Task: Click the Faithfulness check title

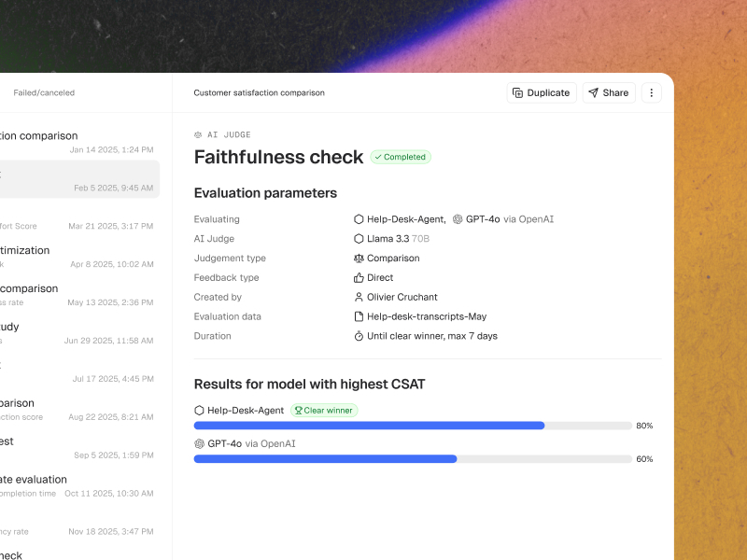Action: pyautogui.click(x=278, y=157)
